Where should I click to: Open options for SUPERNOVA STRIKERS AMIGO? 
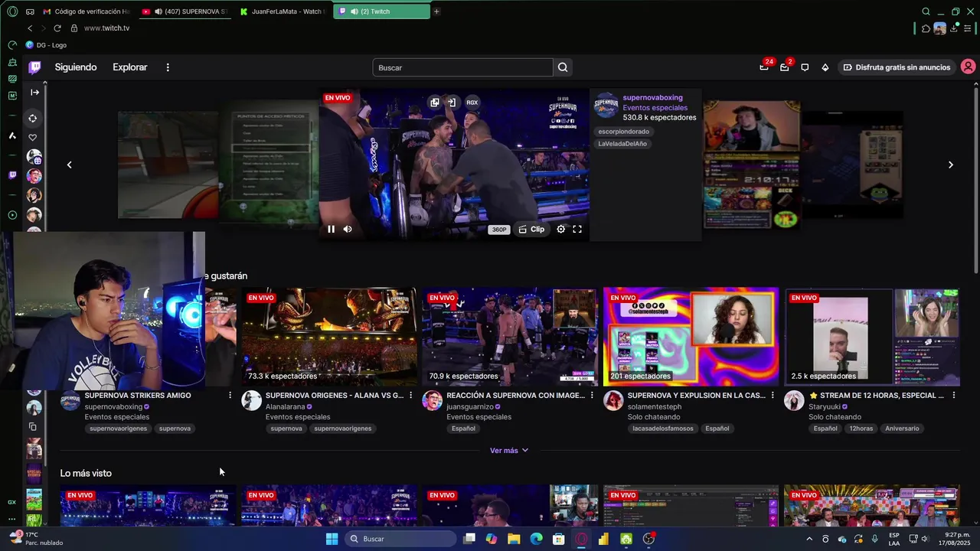(230, 396)
